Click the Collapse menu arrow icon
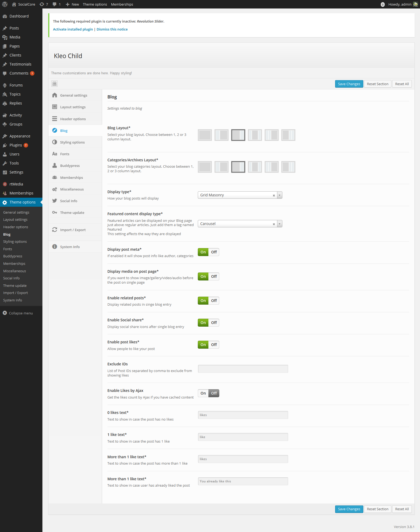The image size is (420, 532). (x=5, y=313)
